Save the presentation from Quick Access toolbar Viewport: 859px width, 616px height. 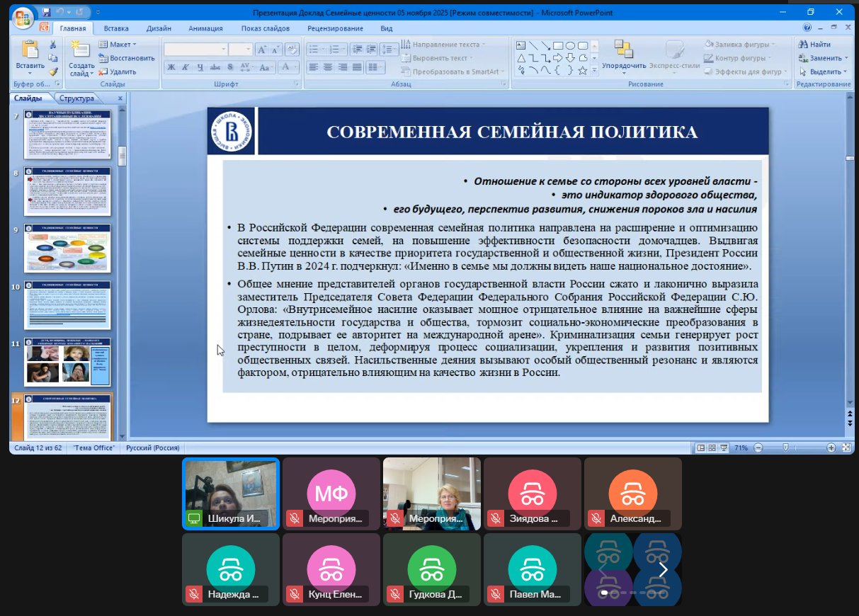47,13
